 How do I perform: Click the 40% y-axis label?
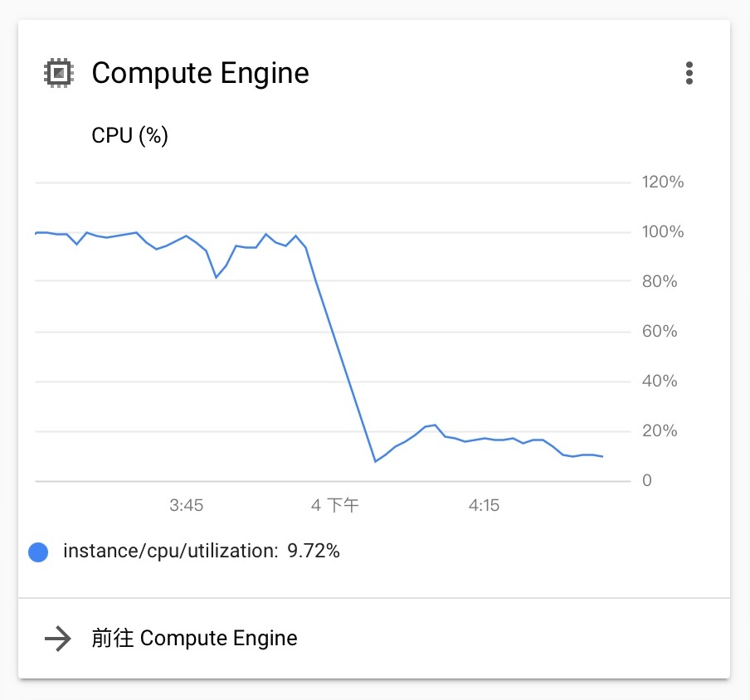click(660, 381)
